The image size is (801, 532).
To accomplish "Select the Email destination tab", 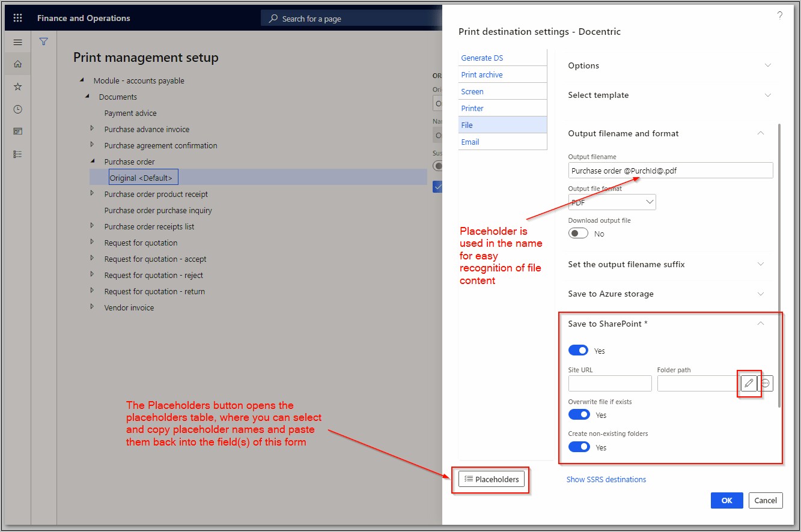I will (x=502, y=142).
